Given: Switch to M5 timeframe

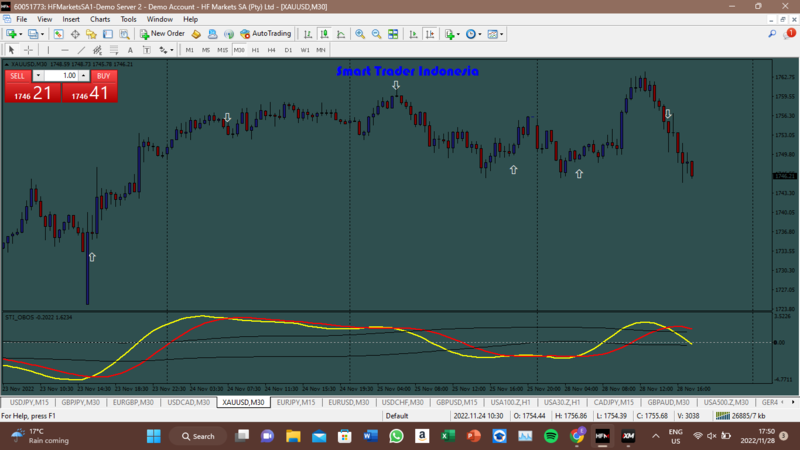Looking at the screenshot, I should pyautogui.click(x=206, y=50).
